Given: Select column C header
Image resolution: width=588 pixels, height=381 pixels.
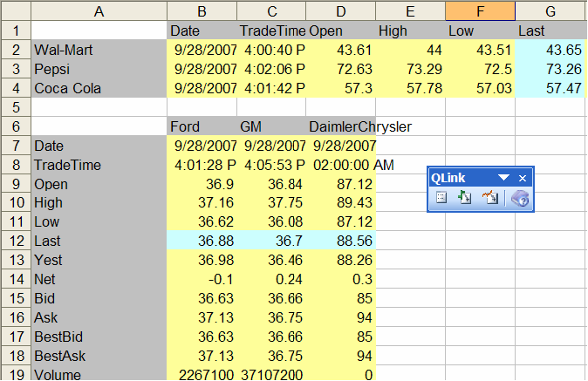Looking at the screenshot, I should (x=271, y=11).
